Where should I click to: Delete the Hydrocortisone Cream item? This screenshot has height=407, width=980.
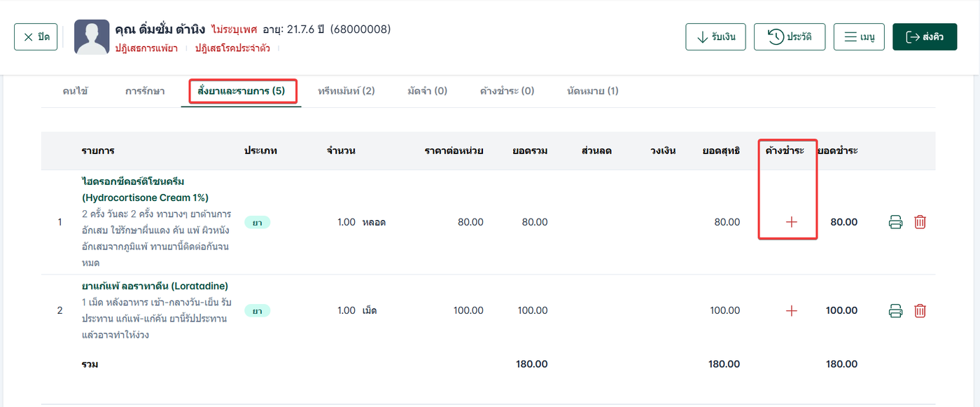point(920,222)
